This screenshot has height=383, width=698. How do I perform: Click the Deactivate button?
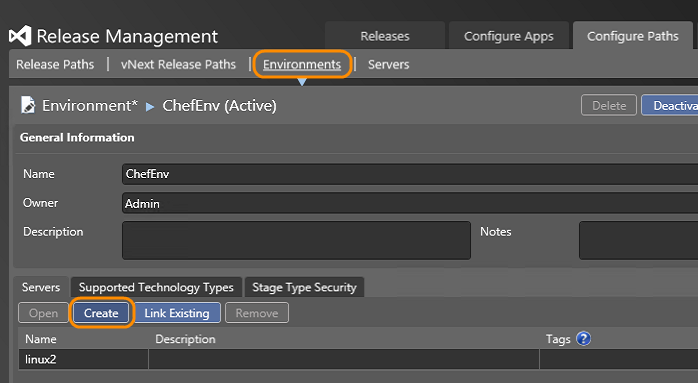(x=670, y=106)
